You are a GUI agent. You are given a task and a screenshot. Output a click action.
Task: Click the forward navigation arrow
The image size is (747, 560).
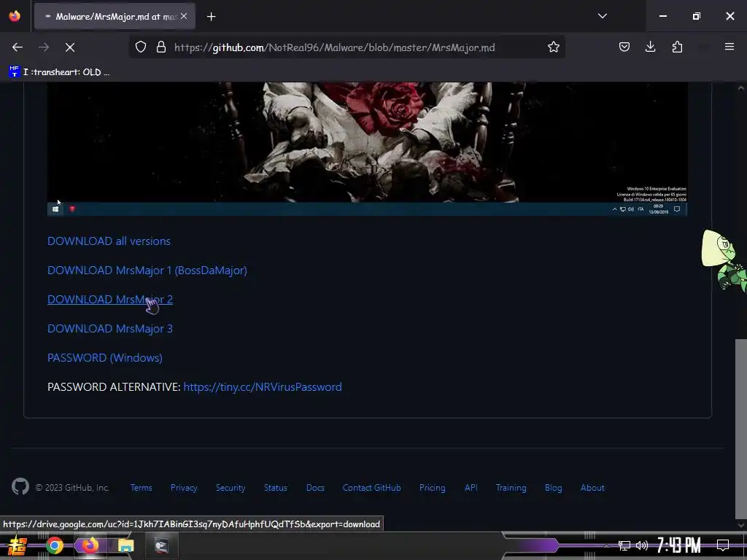pyautogui.click(x=44, y=47)
